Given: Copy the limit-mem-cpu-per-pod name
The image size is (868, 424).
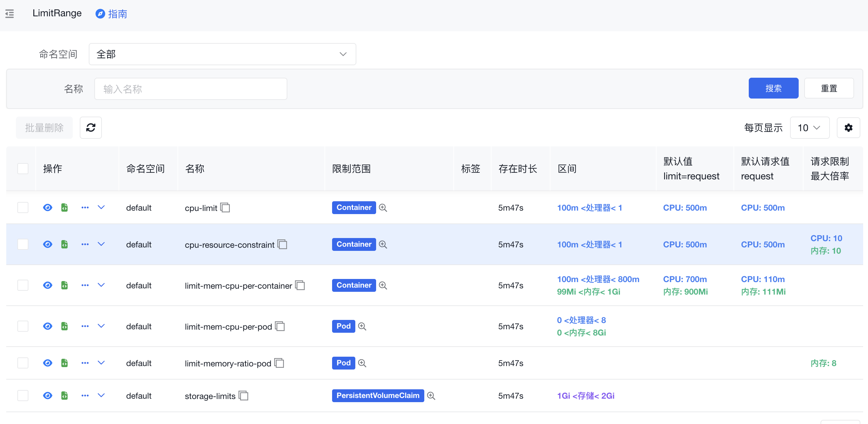Looking at the screenshot, I should click(x=280, y=326).
